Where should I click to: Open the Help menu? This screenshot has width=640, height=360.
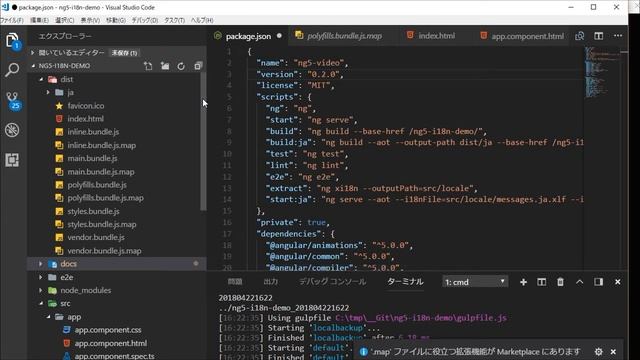point(202,20)
